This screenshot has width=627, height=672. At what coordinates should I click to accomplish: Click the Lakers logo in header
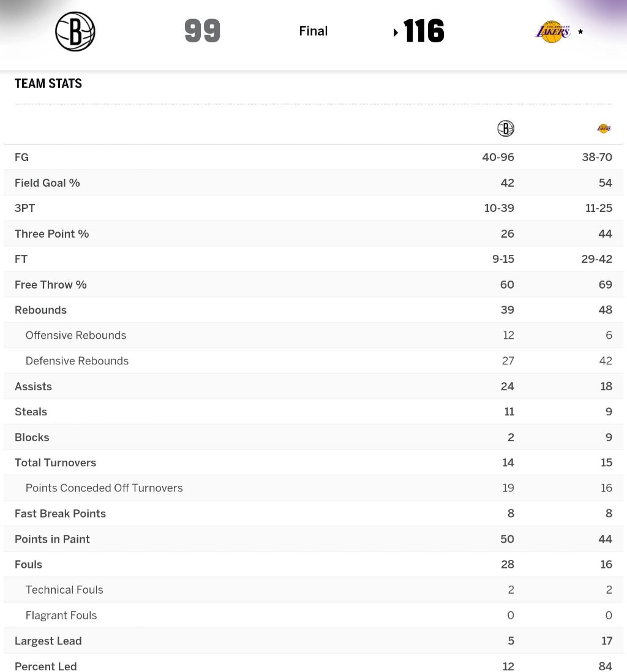pyautogui.click(x=552, y=31)
